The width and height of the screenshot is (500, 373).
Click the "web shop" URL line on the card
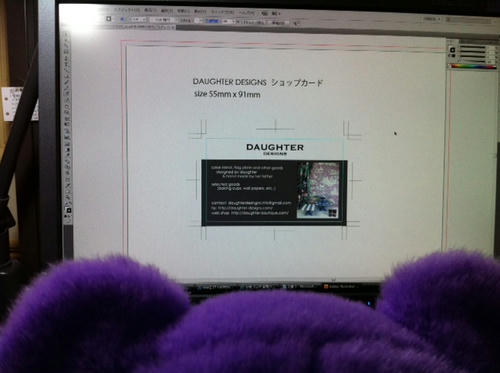(250, 213)
